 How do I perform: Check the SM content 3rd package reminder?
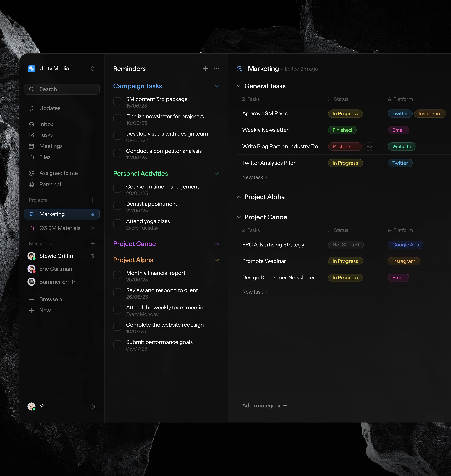click(117, 101)
